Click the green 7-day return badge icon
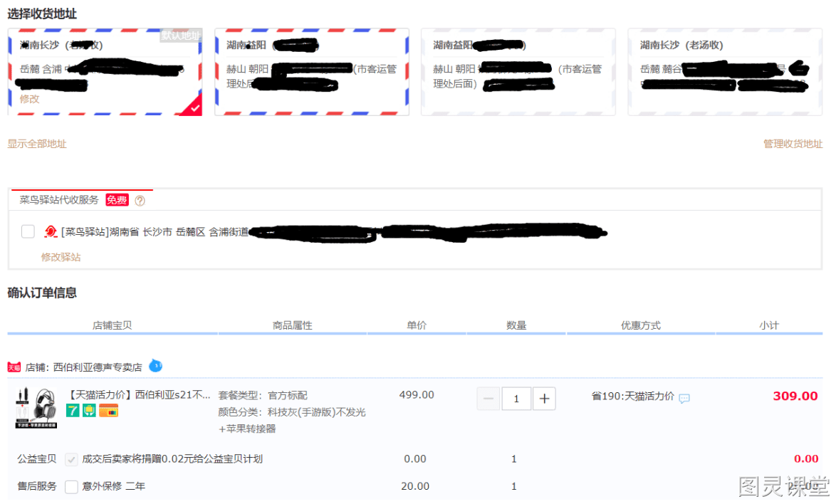The image size is (836, 504). pyautogui.click(x=73, y=410)
